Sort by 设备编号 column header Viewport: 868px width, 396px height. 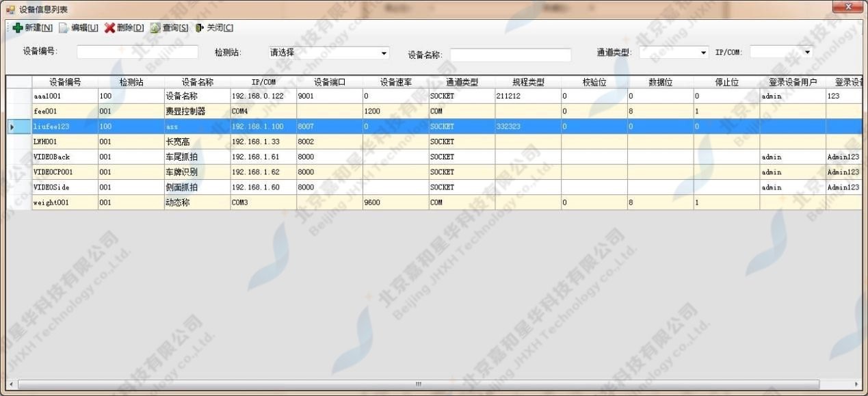pos(65,82)
